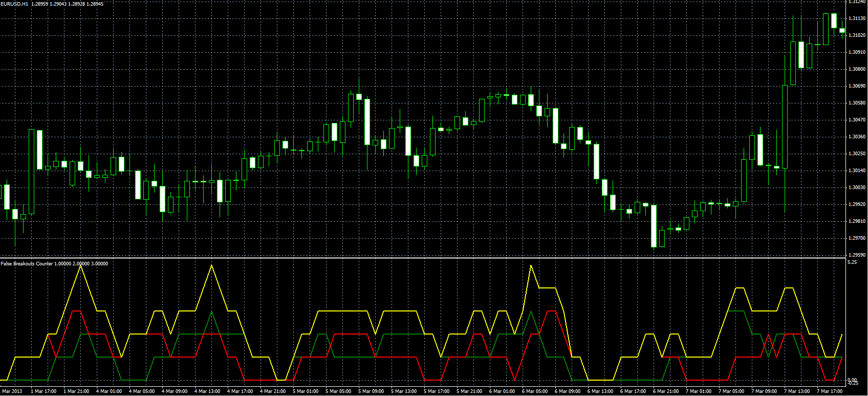This screenshot has height=396, width=868.
Task: Click the 4 Mar 05:00 time label
Action: point(142,391)
